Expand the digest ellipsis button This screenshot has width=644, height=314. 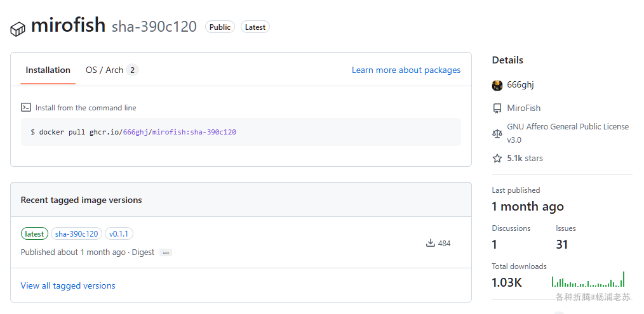[166, 252]
